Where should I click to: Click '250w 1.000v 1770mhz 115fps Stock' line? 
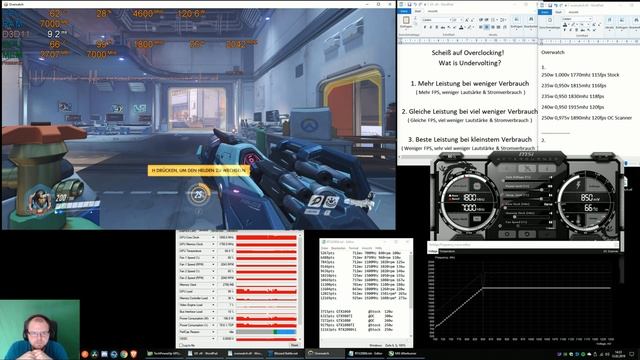click(580, 75)
